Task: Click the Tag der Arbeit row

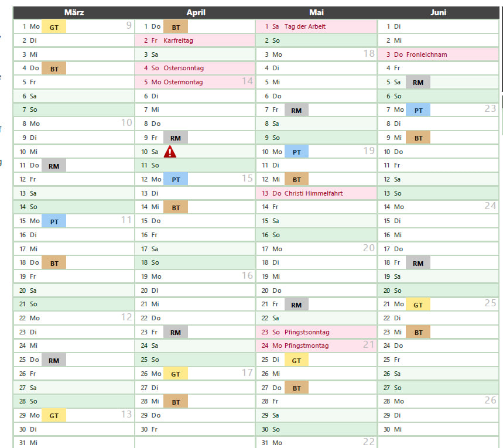Action: [316, 26]
